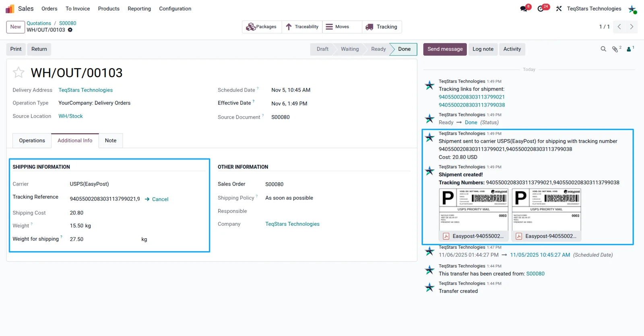Viewport: 644px width, 336px height.
Task: Switch to the Additional Info tab
Action: [x=75, y=140]
